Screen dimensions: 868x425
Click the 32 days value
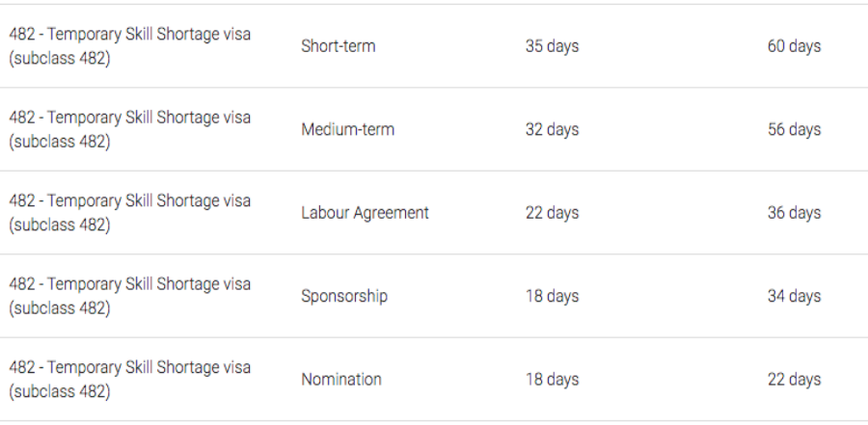[552, 129]
